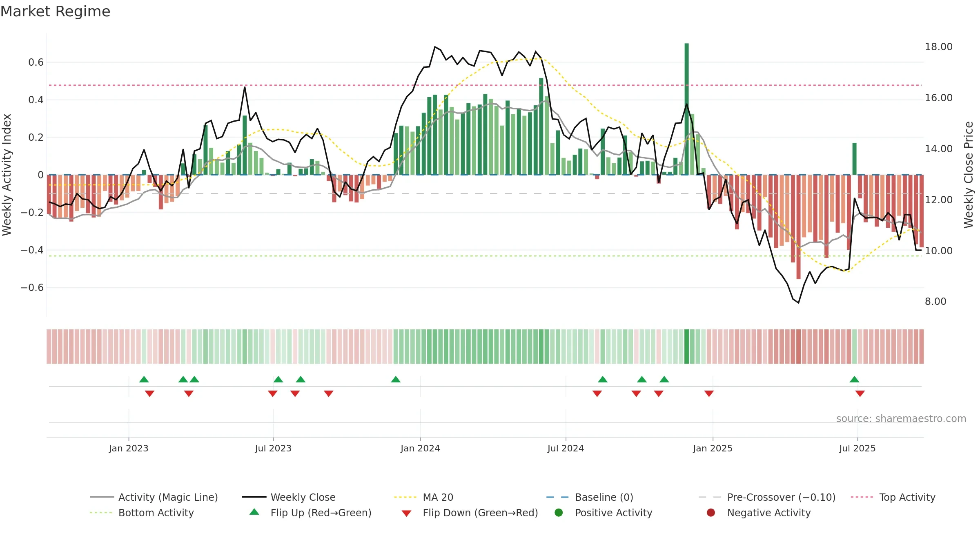Click the green Flip Up legend triangle
Screen dimensions: 980x551
[254, 512]
